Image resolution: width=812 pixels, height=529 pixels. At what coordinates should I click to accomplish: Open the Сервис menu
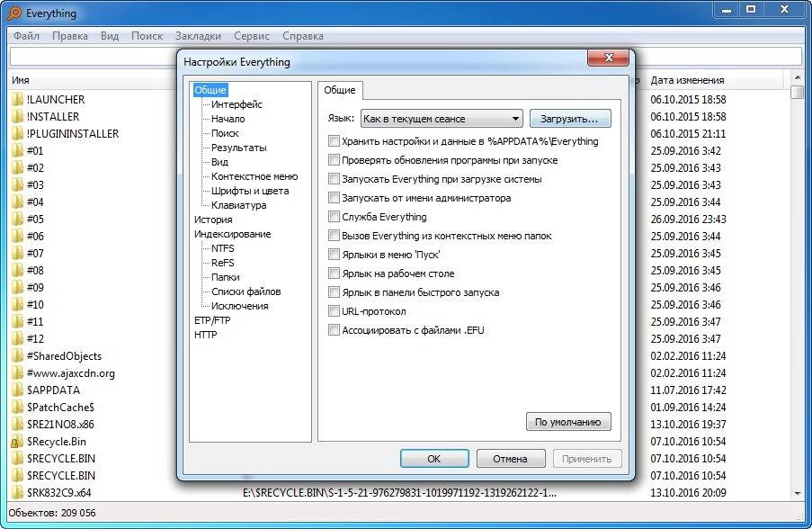pos(252,36)
